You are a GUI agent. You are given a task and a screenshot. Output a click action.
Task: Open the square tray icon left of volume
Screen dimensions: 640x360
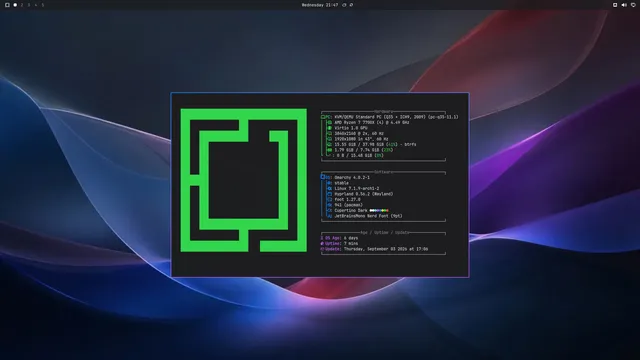click(x=615, y=5)
